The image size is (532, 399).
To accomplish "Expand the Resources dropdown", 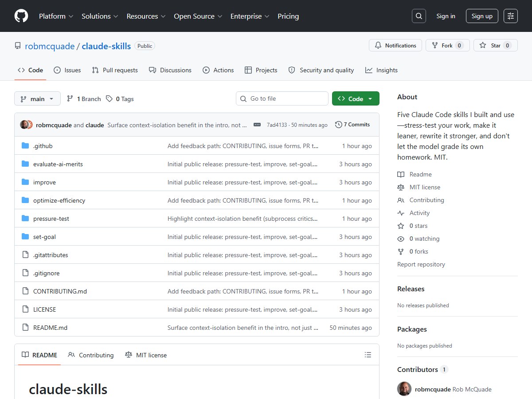I will tap(146, 16).
